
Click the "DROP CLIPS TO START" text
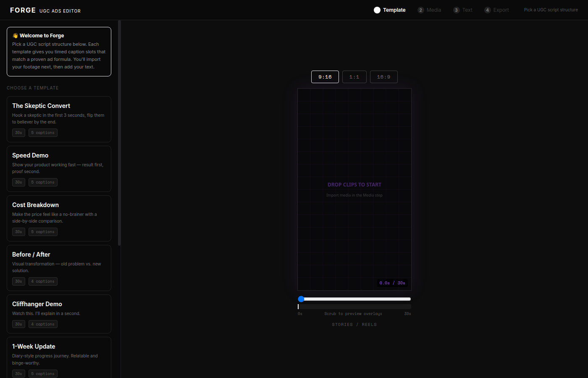(354, 185)
